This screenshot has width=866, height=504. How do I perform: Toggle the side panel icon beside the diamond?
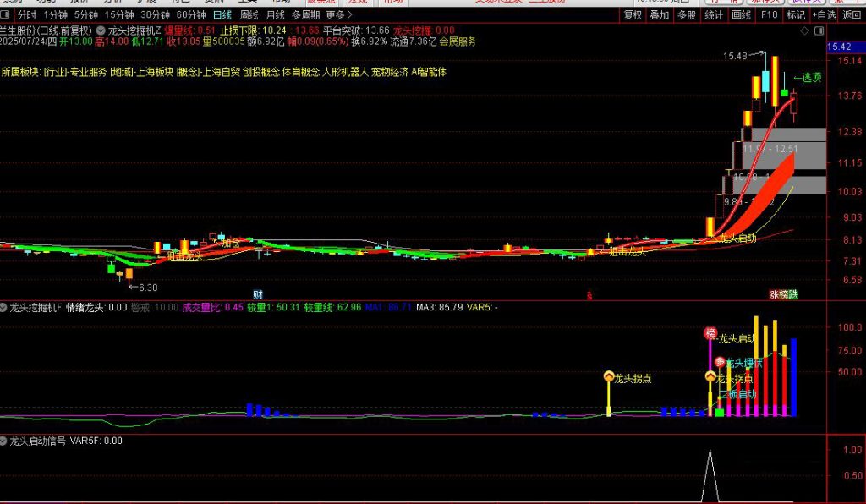point(818,30)
